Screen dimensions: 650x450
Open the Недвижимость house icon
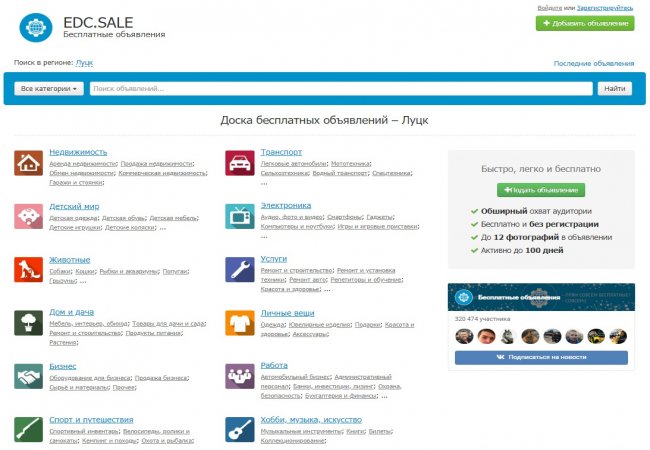28,162
